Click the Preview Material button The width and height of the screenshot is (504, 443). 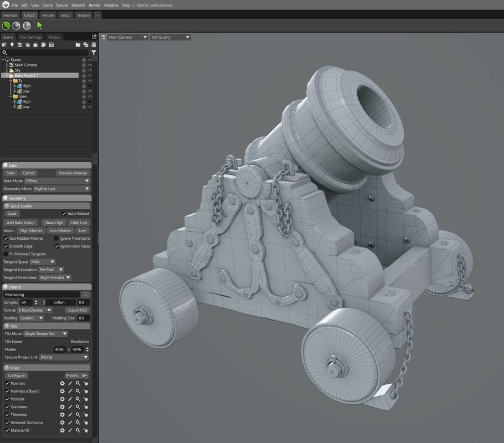[x=73, y=173]
